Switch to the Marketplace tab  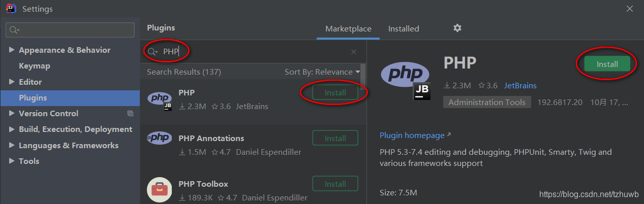click(x=348, y=29)
